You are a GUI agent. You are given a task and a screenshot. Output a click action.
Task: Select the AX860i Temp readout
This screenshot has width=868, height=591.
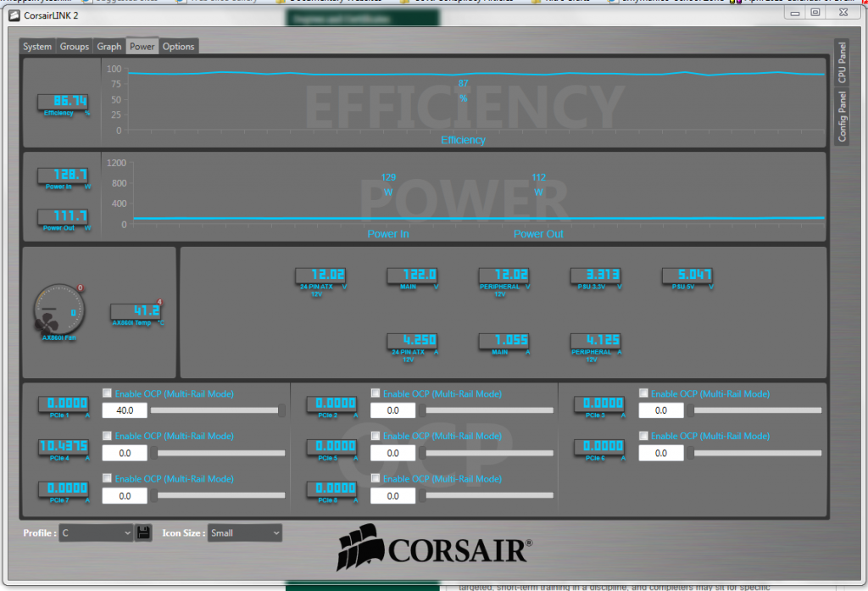click(136, 311)
